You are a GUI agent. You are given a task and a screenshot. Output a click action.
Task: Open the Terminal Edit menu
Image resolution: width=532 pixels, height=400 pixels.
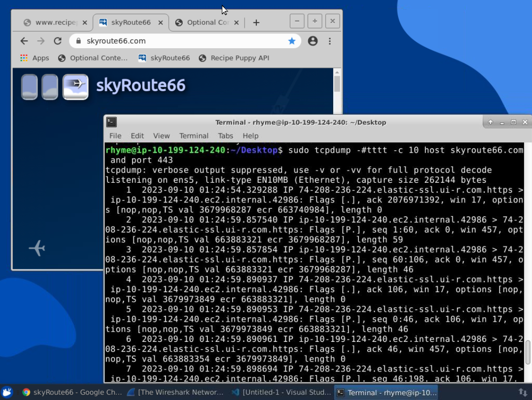tap(137, 136)
